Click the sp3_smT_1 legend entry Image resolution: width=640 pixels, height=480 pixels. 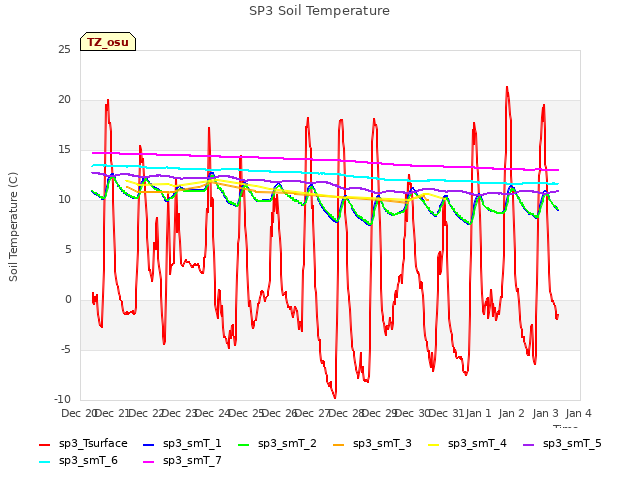click(182, 444)
